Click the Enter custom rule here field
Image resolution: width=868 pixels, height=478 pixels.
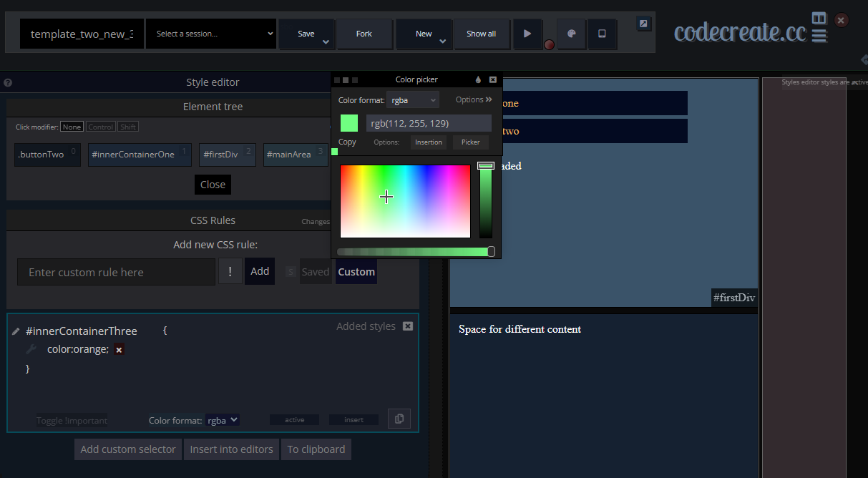(x=116, y=272)
